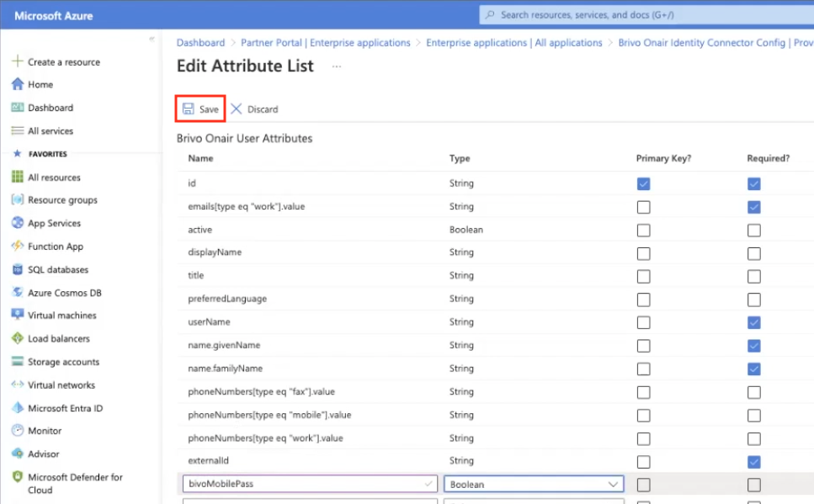
Task: Click the Create a resource plus icon
Action: pyautogui.click(x=17, y=61)
